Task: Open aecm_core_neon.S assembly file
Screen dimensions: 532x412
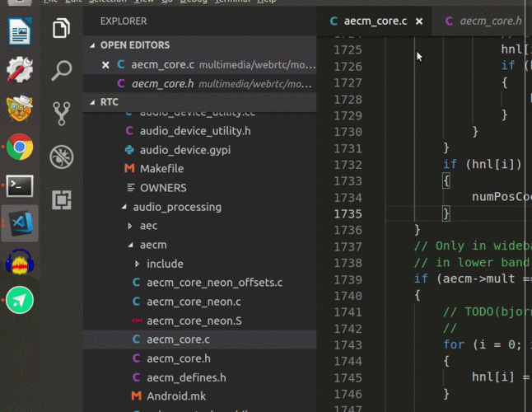Action: point(200,321)
